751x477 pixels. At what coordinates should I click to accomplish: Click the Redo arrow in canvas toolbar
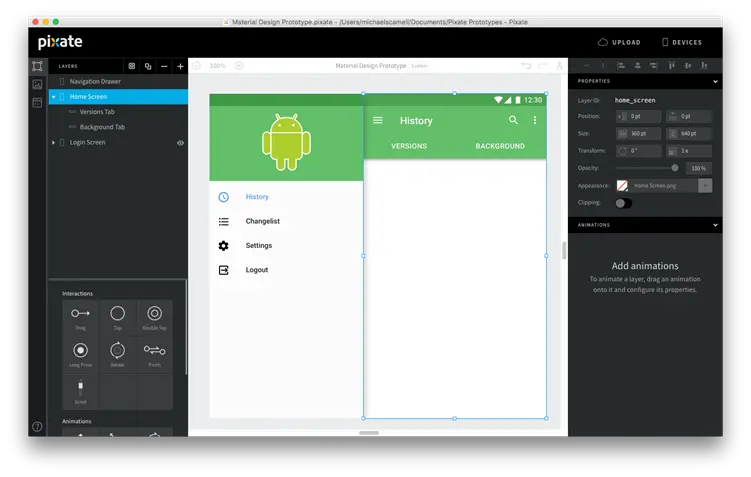(543, 66)
